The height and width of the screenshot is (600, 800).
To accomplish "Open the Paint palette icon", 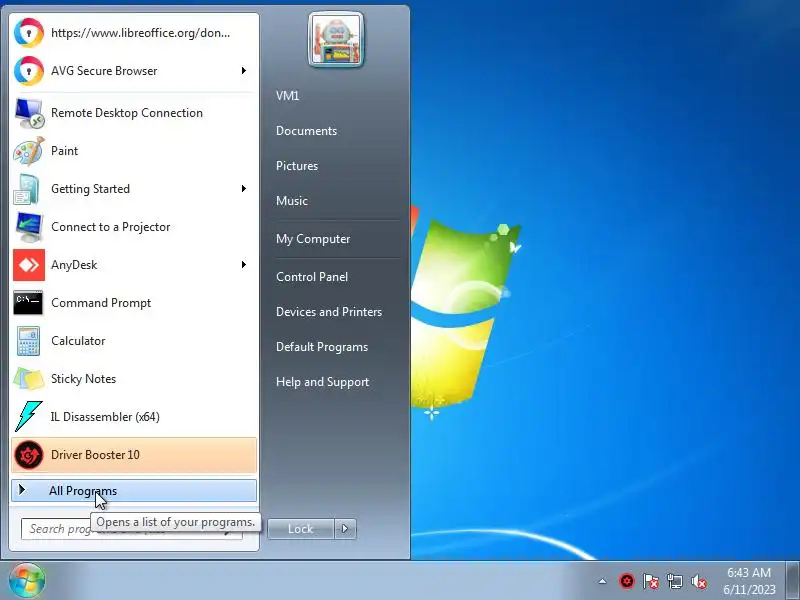I will coord(29,151).
